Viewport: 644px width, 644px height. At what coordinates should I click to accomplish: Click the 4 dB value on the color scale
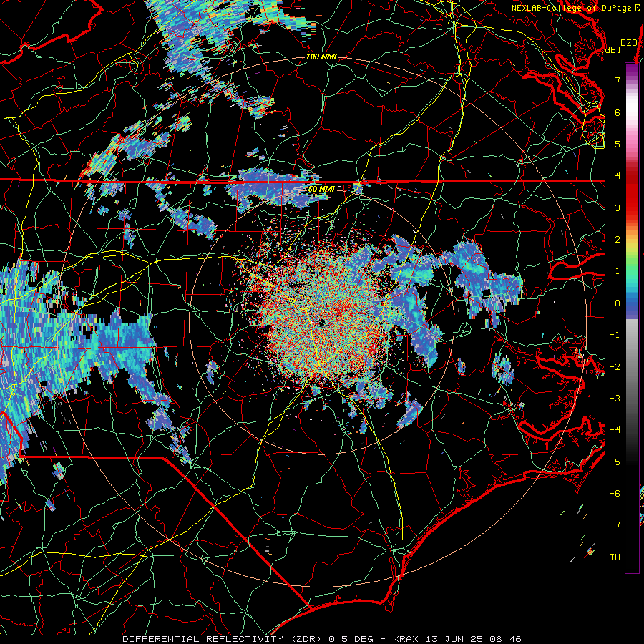point(618,176)
